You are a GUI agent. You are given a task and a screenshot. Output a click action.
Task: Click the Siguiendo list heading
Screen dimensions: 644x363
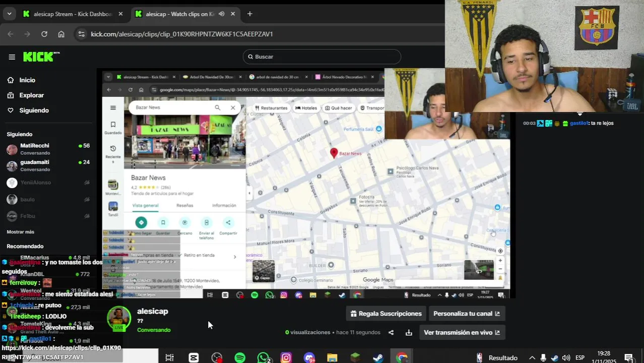19,134
